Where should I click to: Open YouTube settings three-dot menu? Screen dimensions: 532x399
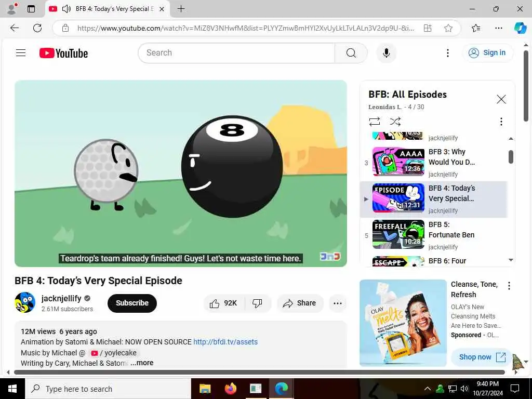pyautogui.click(x=447, y=53)
